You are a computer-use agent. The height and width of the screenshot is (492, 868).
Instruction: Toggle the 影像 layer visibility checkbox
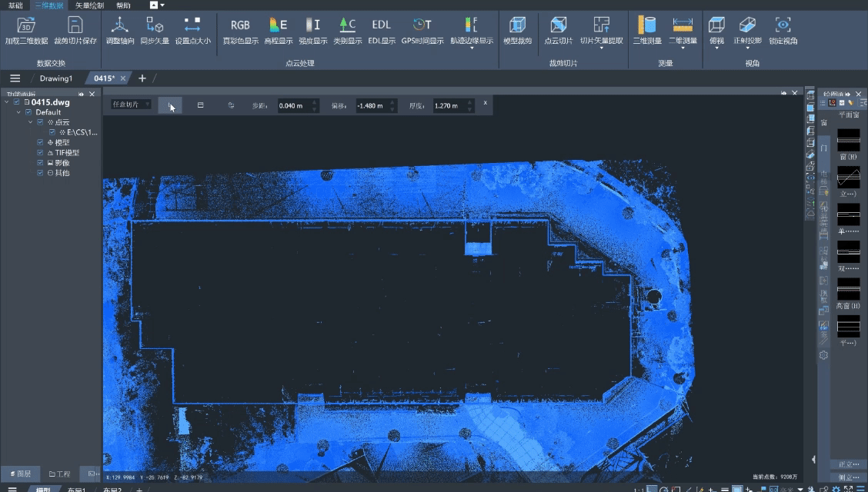tap(41, 163)
